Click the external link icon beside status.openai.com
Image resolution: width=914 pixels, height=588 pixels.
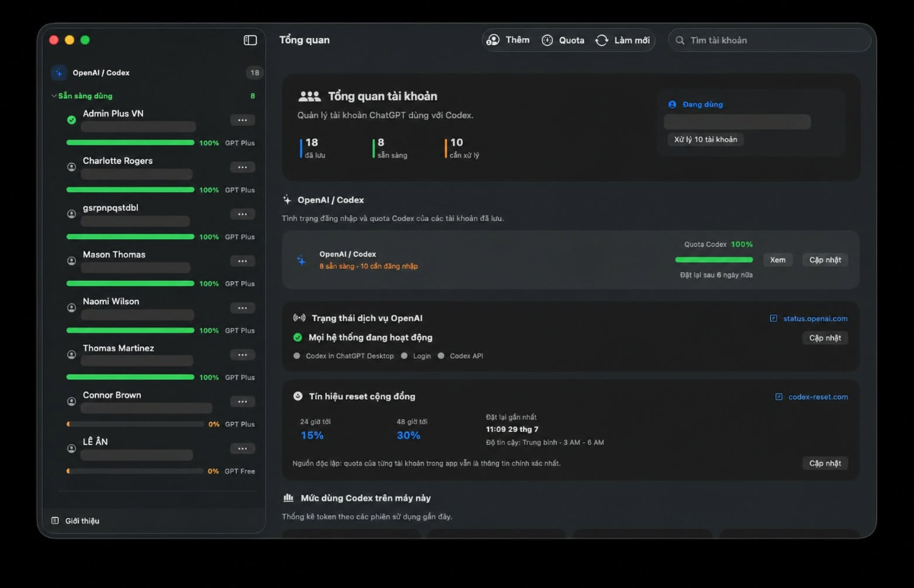[774, 318]
